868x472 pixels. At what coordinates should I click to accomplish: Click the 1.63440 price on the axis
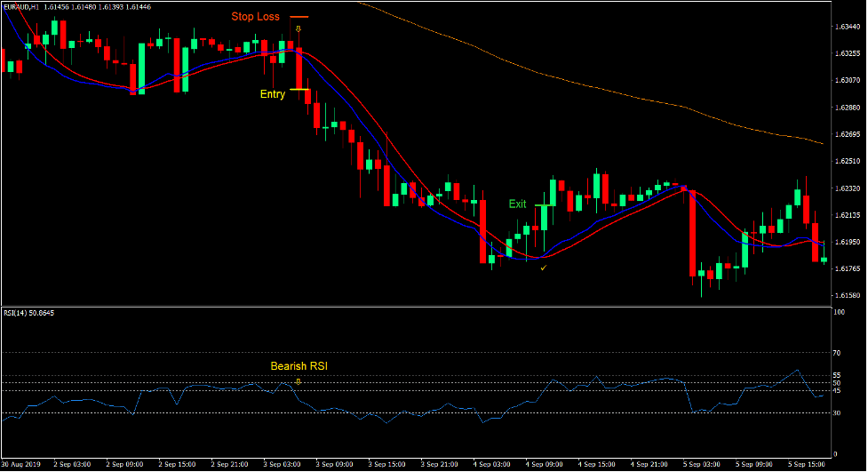[x=846, y=27]
